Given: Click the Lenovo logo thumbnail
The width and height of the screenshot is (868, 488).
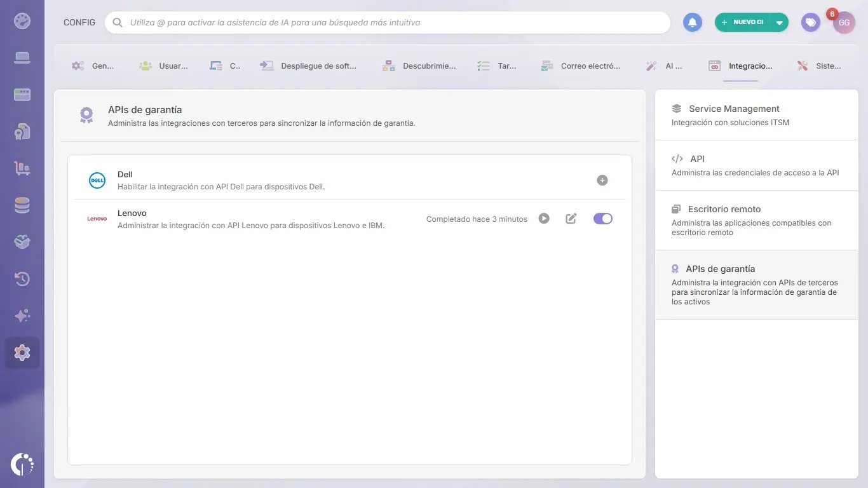Looking at the screenshot, I should 97,219.
